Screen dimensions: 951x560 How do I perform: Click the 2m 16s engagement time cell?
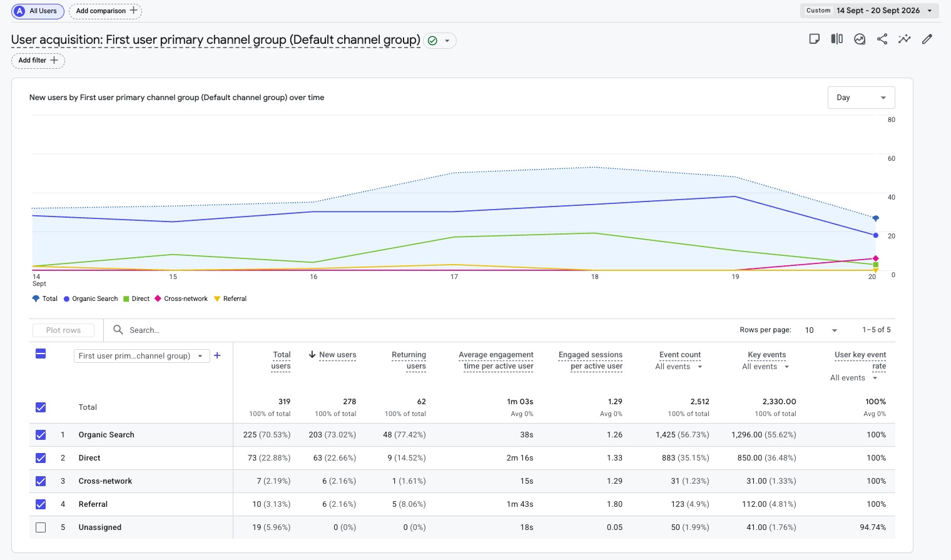pyautogui.click(x=520, y=458)
